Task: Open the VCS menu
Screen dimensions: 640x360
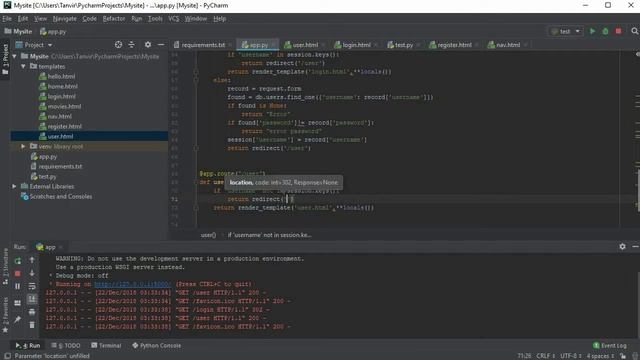Action: pyautogui.click(x=173, y=19)
